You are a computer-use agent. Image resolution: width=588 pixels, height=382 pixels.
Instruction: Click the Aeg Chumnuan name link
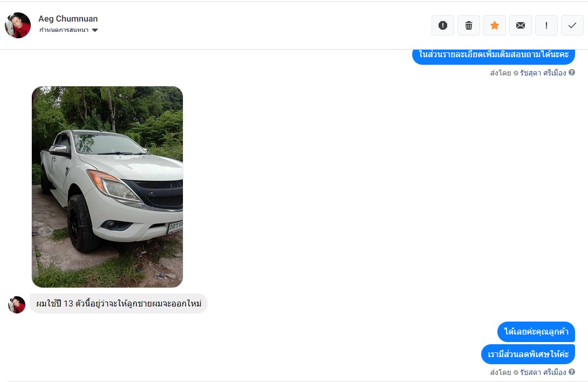pos(68,19)
